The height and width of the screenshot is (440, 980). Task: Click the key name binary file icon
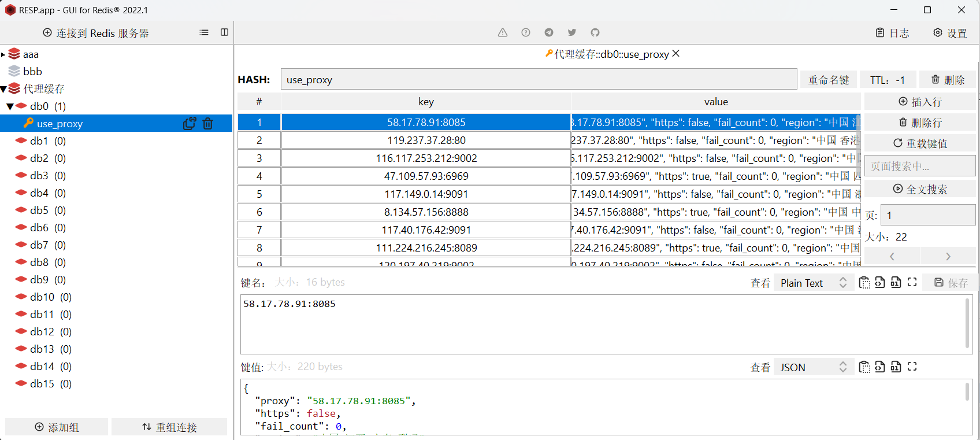[896, 283]
